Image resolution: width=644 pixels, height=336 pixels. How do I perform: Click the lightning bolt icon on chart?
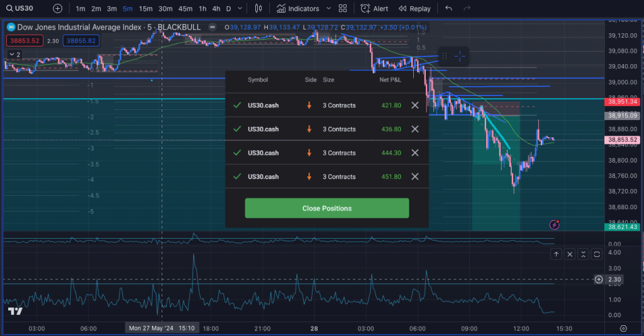[555, 224]
